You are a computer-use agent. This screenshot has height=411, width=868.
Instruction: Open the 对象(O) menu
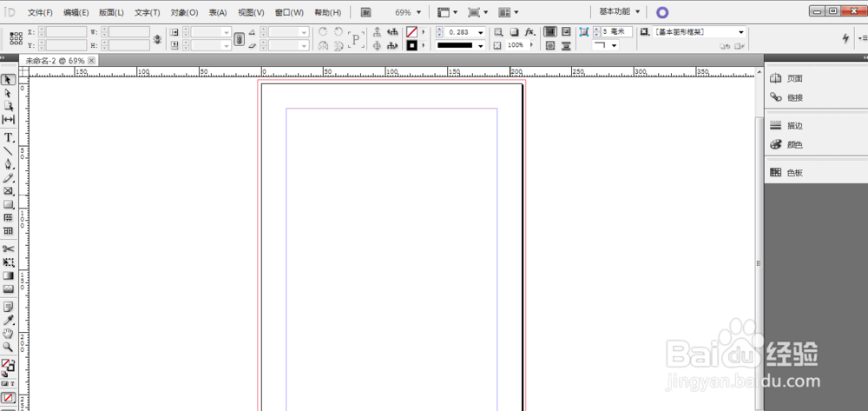[184, 12]
